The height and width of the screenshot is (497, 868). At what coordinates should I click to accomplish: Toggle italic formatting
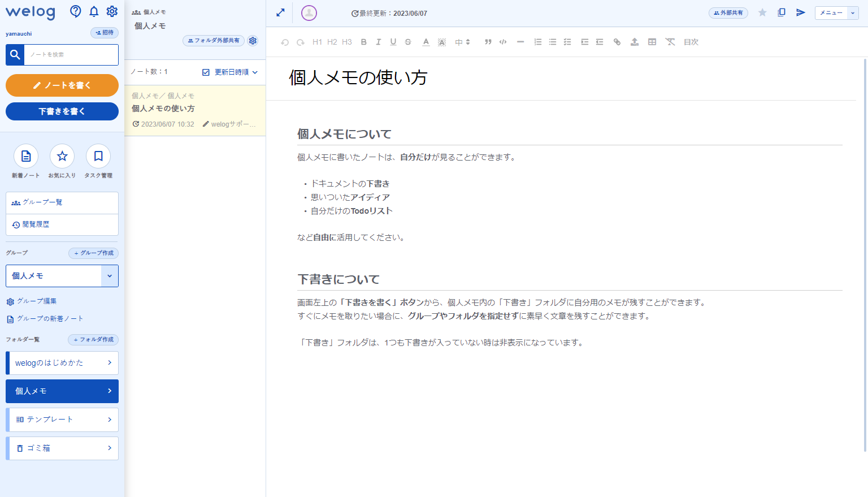tap(378, 42)
